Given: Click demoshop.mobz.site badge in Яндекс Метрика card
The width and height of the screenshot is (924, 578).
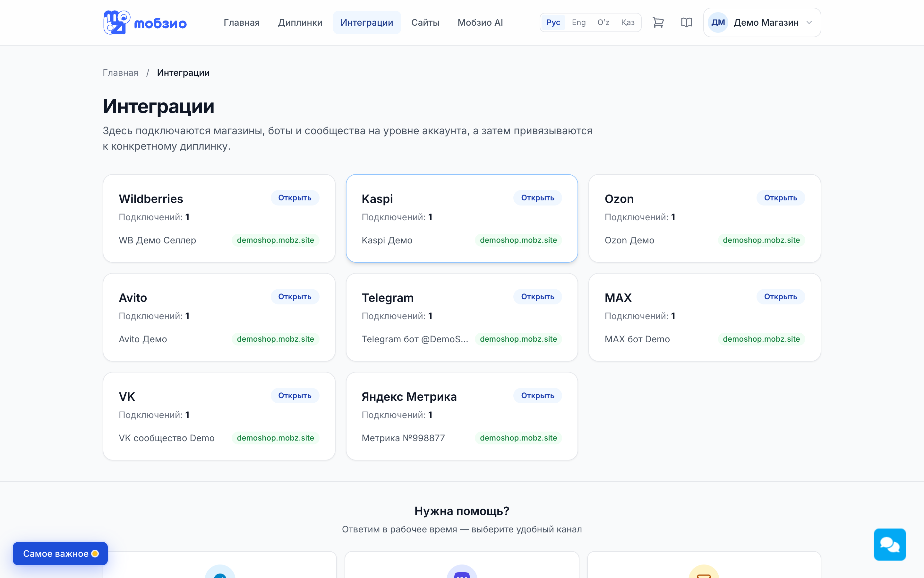Looking at the screenshot, I should pyautogui.click(x=518, y=438).
